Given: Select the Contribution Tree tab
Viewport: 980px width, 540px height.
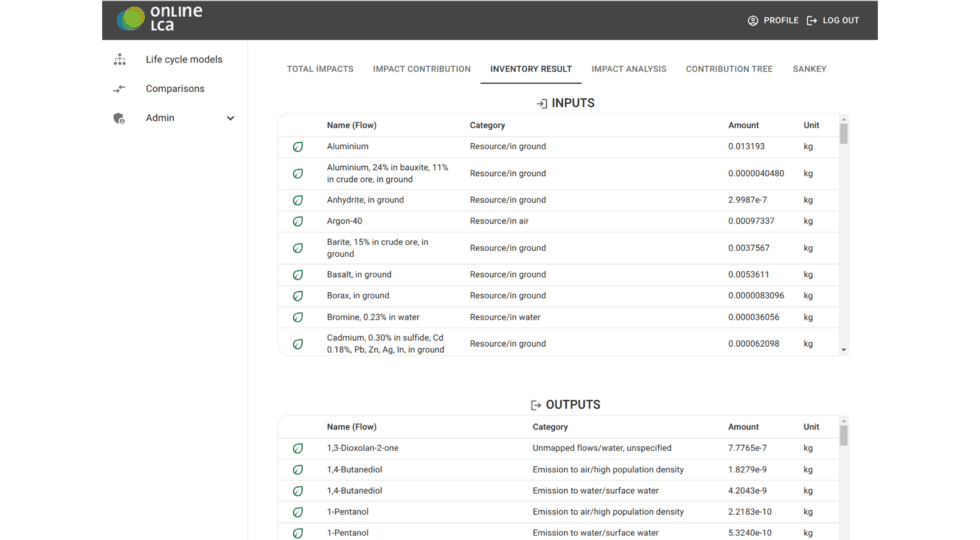Looking at the screenshot, I should coord(729,69).
